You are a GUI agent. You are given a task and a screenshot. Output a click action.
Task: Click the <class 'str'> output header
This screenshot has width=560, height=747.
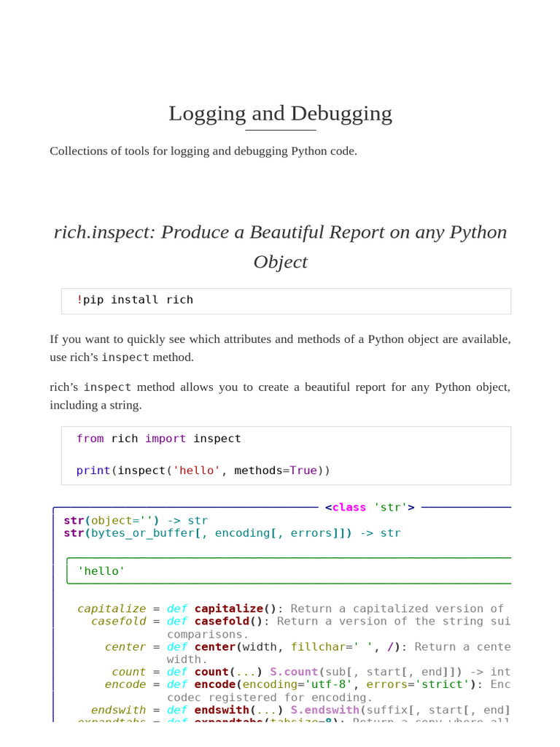[x=370, y=508]
